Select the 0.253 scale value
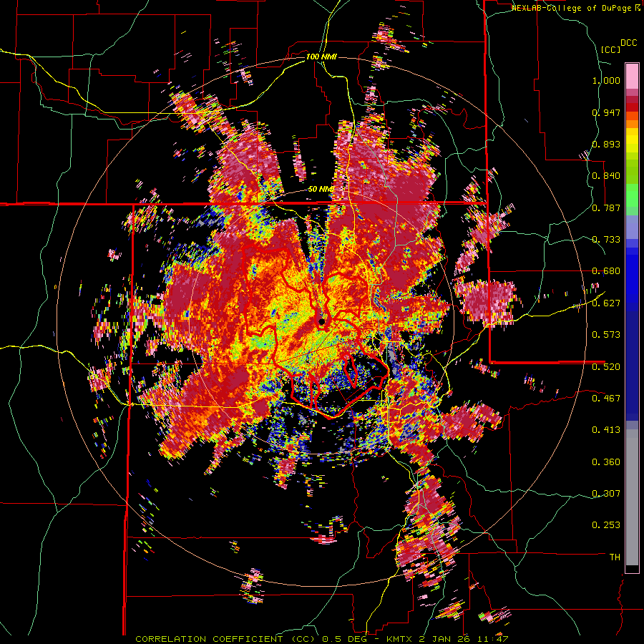 606,525
